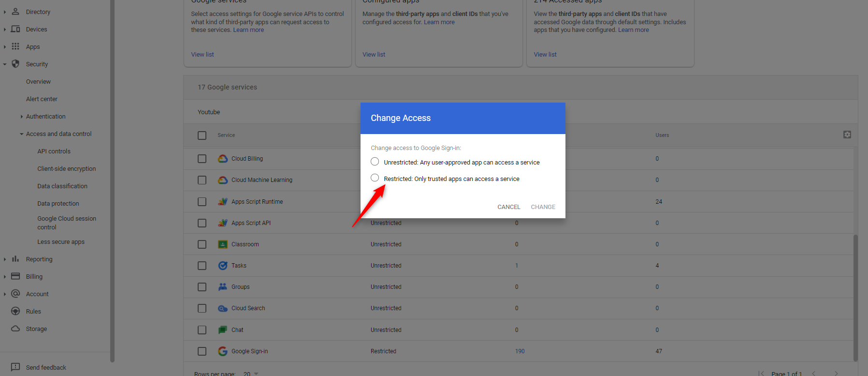Click the Devices icon in sidebar
Screen dimensions: 868x376
[15, 29]
